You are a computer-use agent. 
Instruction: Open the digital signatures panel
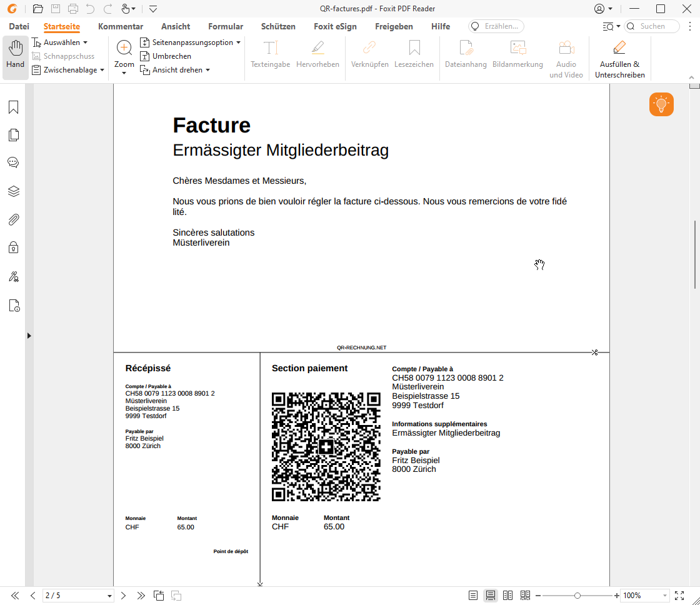(x=13, y=277)
